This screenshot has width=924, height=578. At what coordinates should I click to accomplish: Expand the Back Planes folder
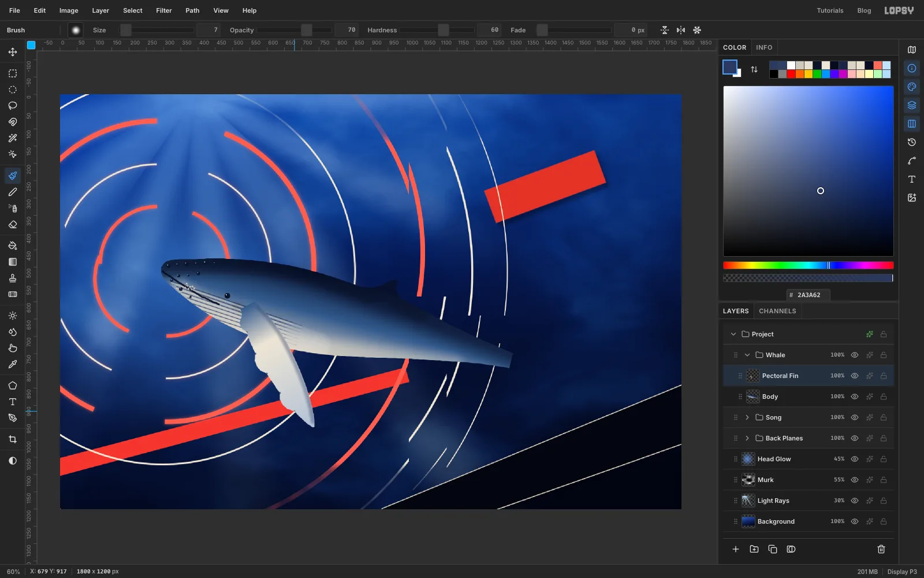[x=747, y=438]
